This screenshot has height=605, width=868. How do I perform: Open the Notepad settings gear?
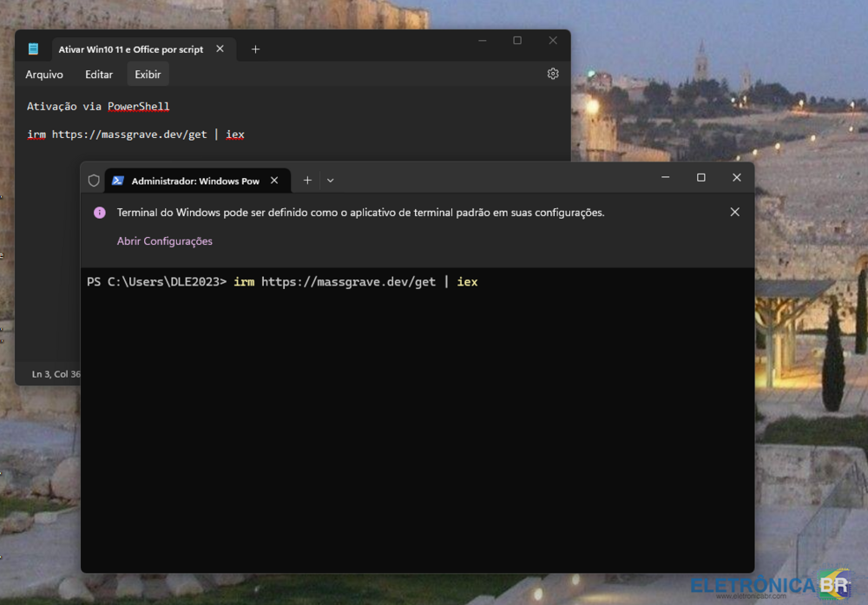[x=553, y=74]
